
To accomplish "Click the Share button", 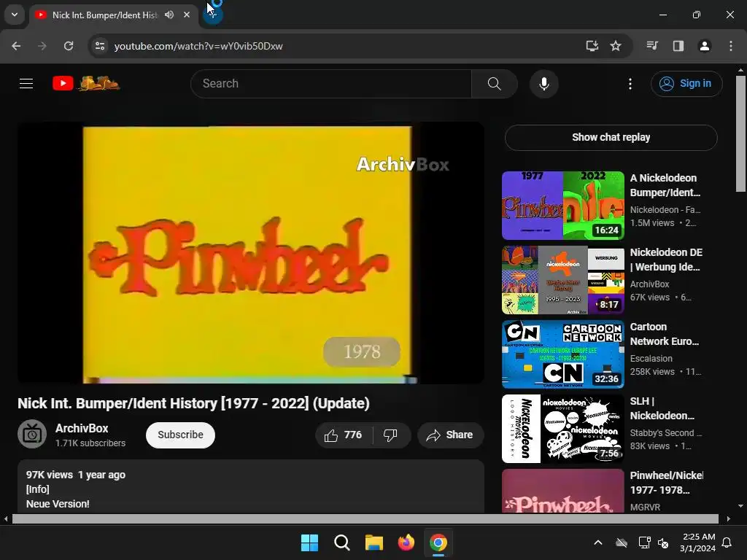I will click(450, 435).
